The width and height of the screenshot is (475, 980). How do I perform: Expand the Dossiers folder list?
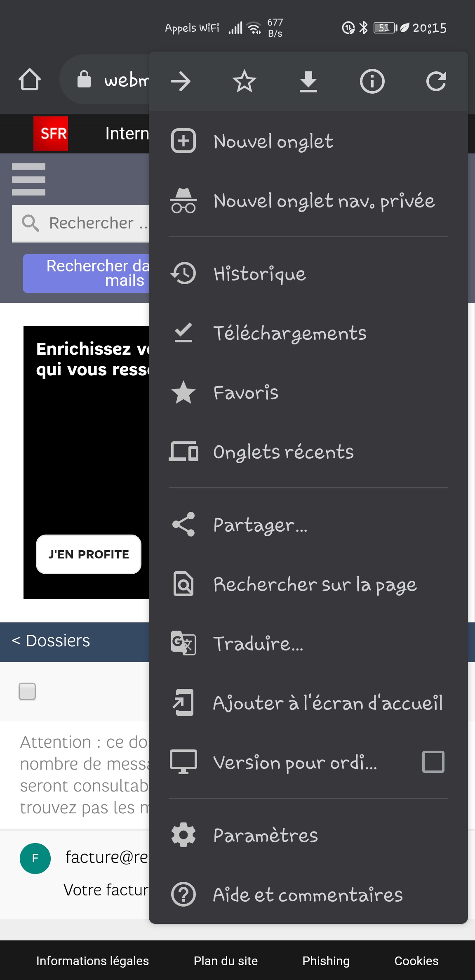[52, 641]
